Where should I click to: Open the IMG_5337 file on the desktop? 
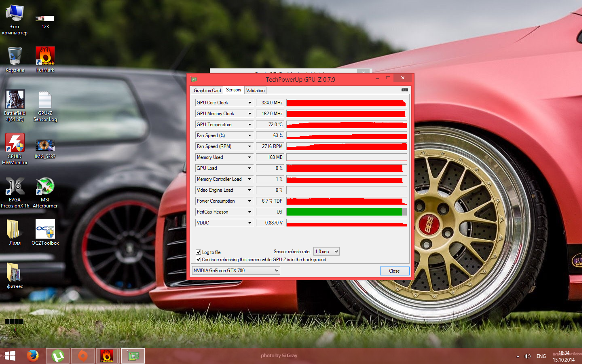point(45,149)
